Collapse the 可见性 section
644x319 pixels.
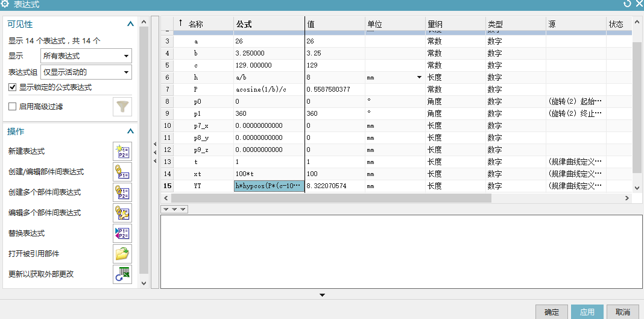(x=130, y=24)
